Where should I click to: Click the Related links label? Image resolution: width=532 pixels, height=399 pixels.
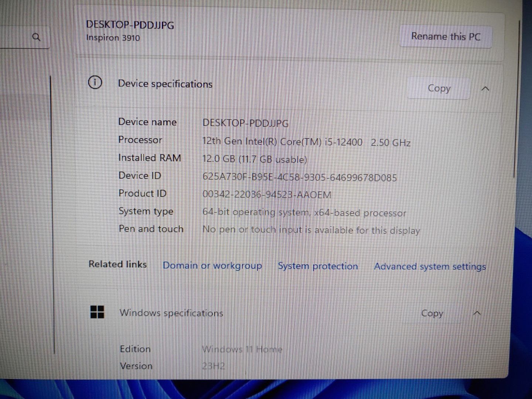[117, 264]
